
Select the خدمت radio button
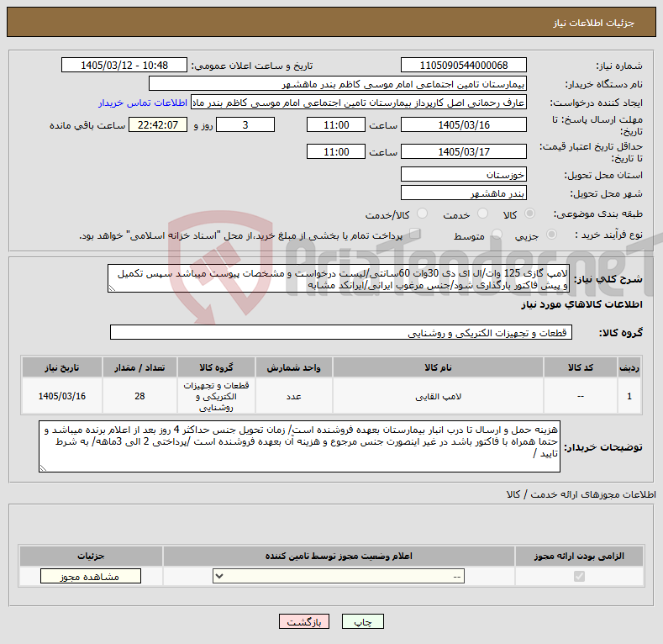482,214
